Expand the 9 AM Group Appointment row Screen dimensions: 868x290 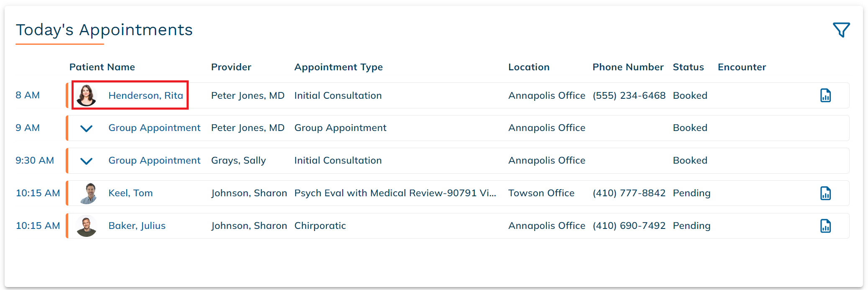86,128
